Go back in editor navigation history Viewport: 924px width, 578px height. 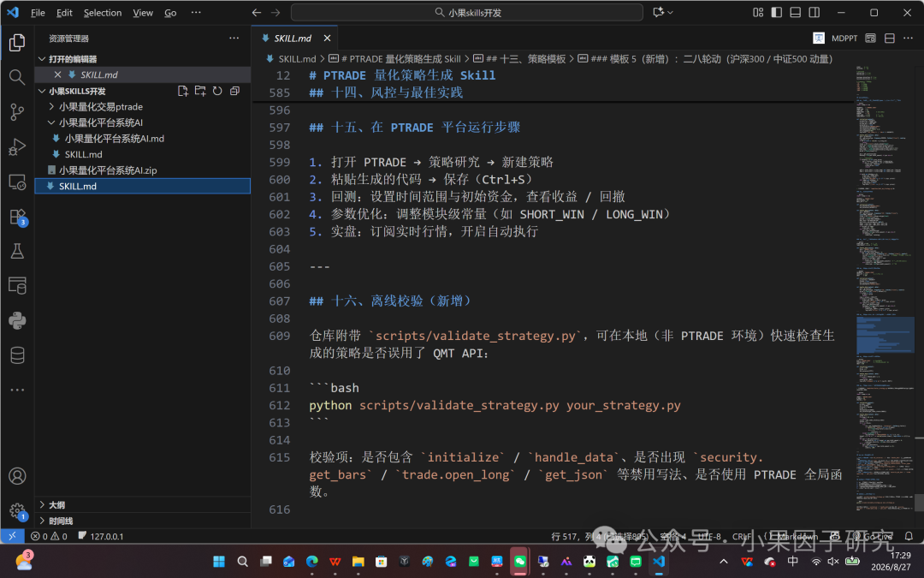click(x=257, y=12)
